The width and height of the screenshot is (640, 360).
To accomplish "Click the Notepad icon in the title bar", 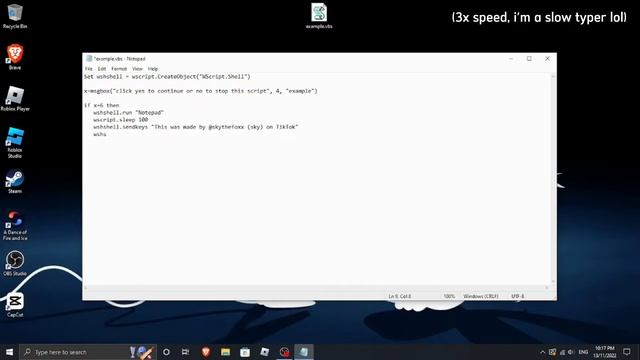I will coord(89,59).
